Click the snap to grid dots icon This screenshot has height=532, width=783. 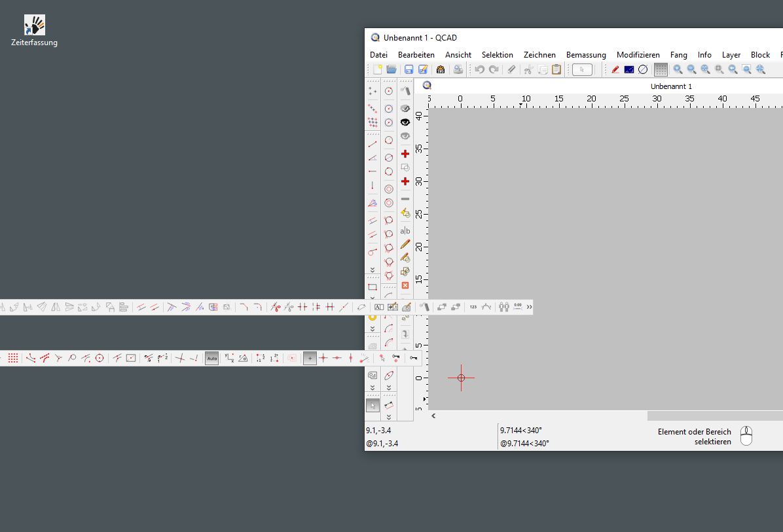(12, 358)
